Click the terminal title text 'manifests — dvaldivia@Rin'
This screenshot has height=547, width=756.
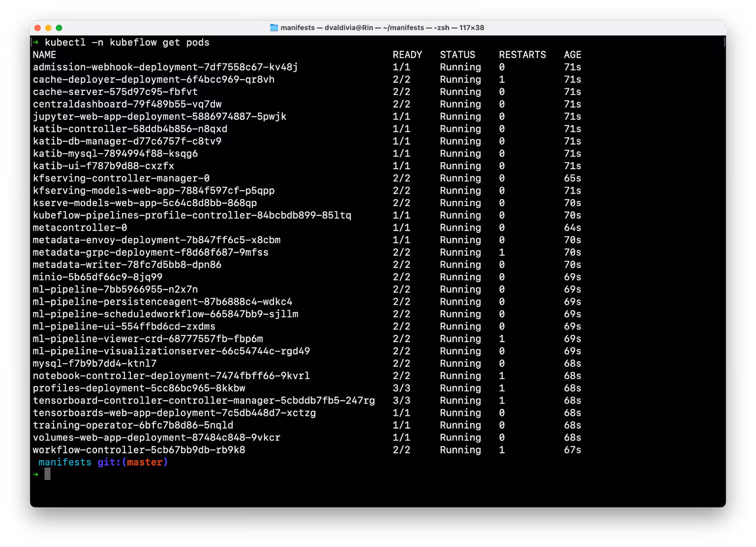(327, 27)
